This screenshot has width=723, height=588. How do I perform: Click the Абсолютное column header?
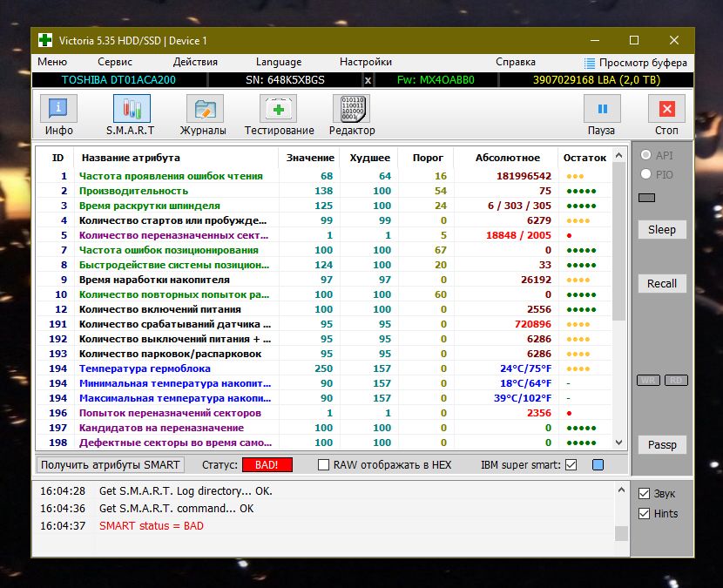click(x=506, y=158)
